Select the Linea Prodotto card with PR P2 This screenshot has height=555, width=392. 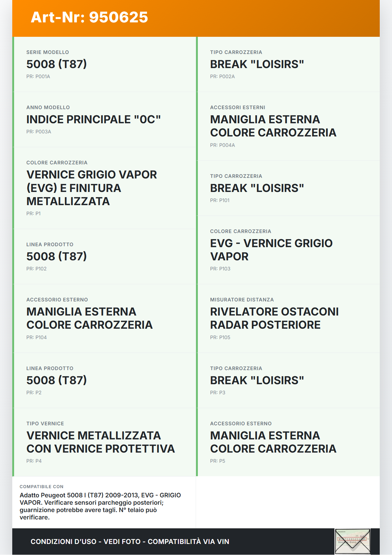pyautogui.click(x=105, y=380)
